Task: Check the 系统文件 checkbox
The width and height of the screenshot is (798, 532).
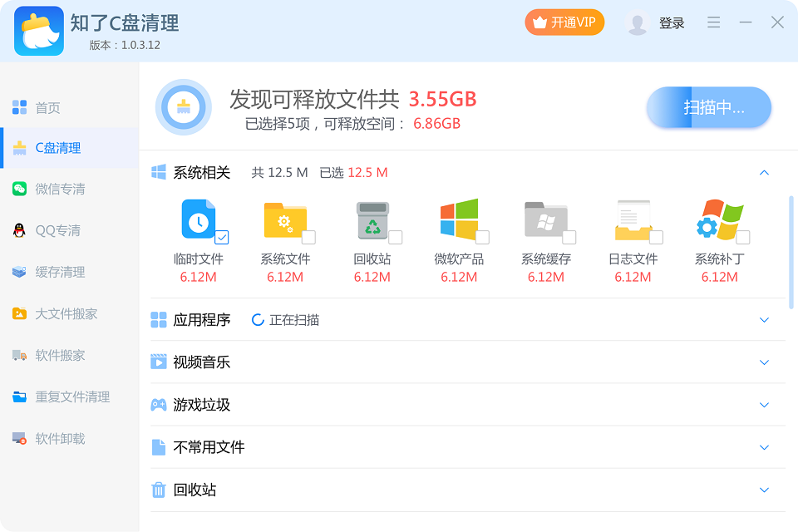Action: (308, 237)
